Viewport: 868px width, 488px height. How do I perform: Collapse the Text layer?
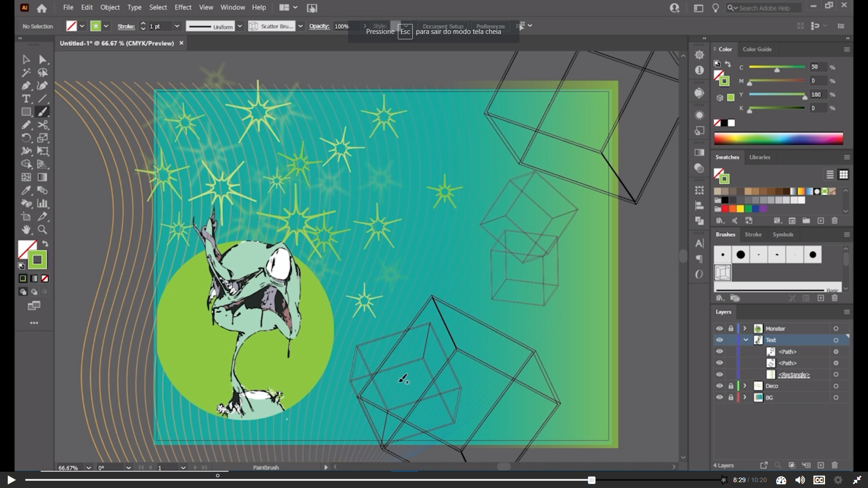[745, 340]
